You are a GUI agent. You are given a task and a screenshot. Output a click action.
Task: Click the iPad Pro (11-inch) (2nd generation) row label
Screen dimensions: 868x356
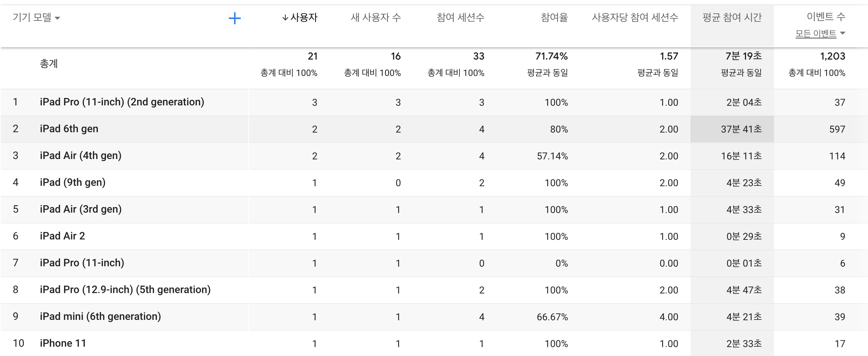[122, 102]
